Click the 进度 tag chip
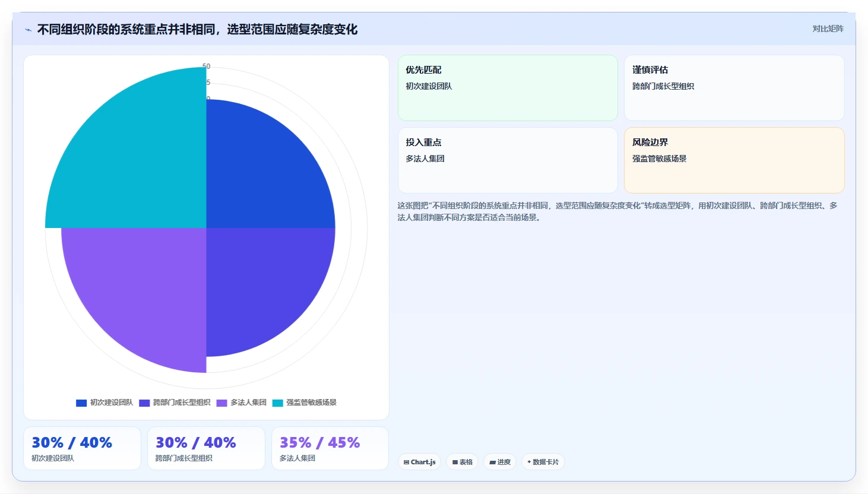Screen dimensions: 868x494 click(x=500, y=462)
